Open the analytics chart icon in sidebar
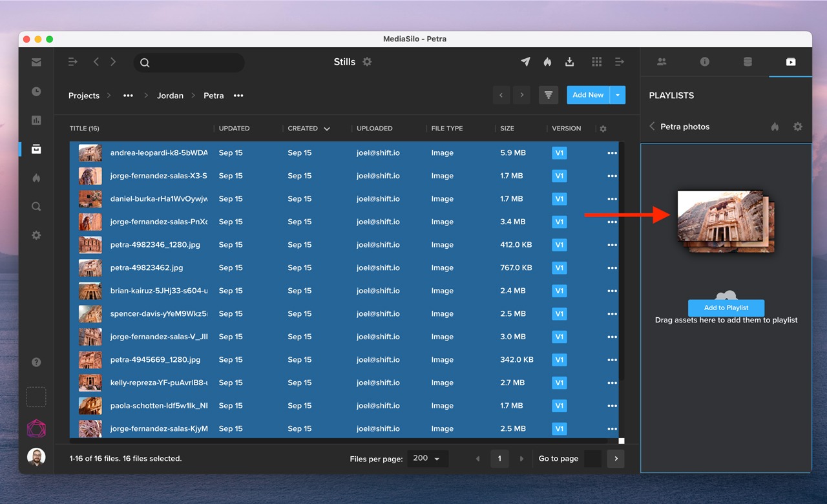Viewport: 827px width, 504px height. [36, 120]
